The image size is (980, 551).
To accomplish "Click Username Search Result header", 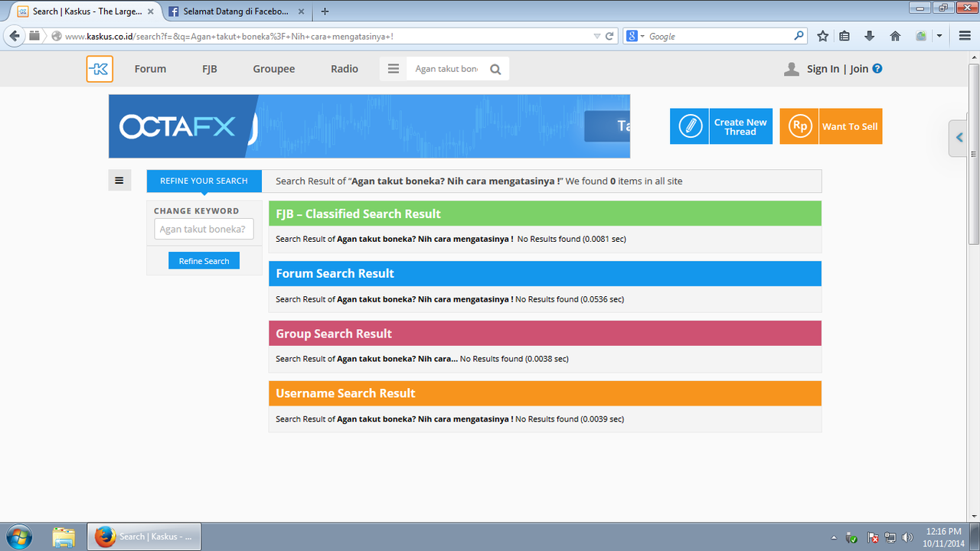I will tap(545, 393).
